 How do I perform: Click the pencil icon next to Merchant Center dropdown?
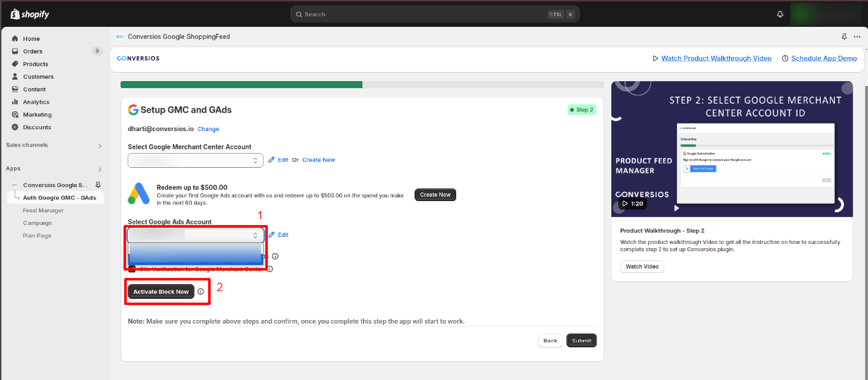[271, 160]
